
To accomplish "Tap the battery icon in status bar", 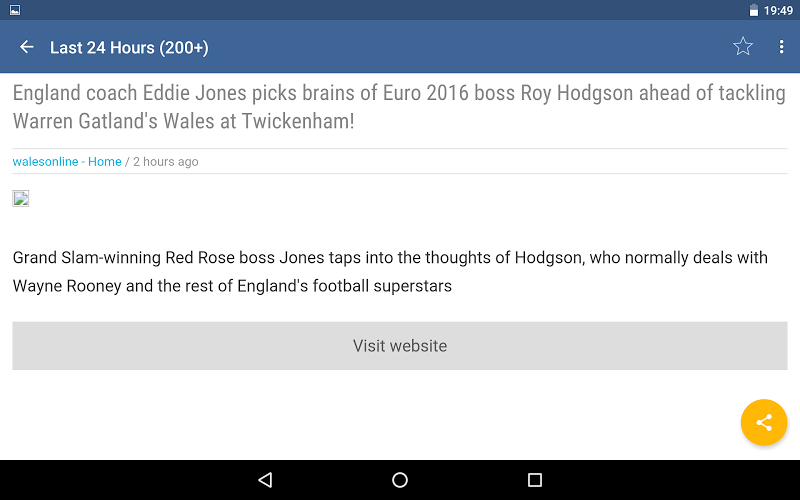I will 754,10.
